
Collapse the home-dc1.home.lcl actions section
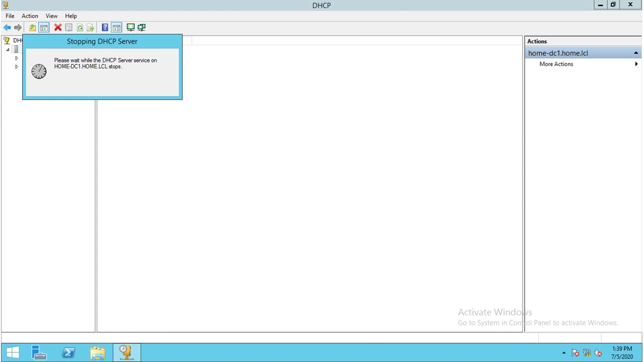click(x=636, y=53)
